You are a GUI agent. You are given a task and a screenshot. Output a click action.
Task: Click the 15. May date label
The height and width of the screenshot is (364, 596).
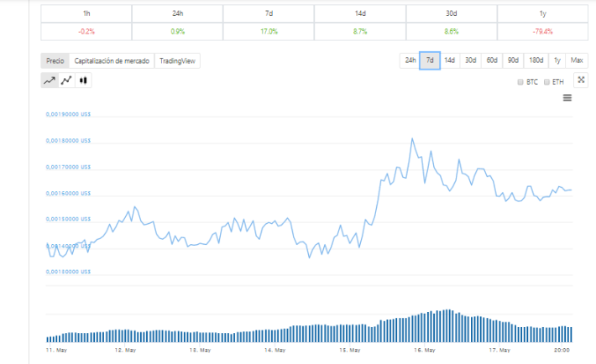[350, 350]
